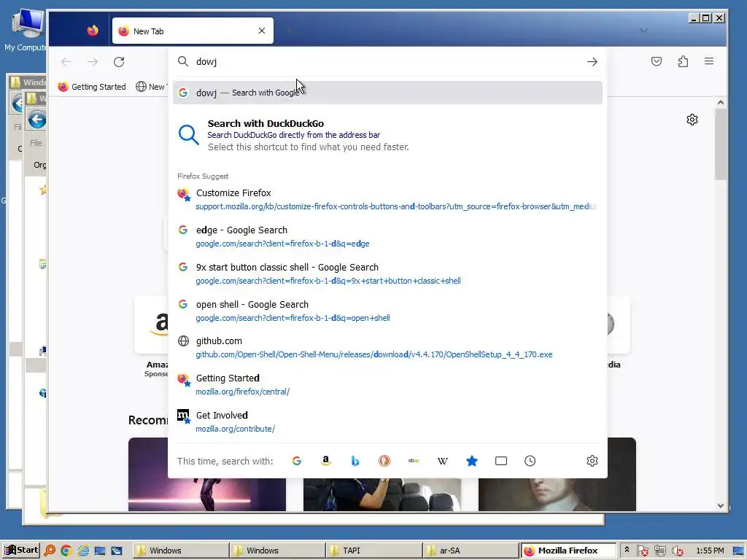Open New Tab page customize gear

pyautogui.click(x=692, y=120)
